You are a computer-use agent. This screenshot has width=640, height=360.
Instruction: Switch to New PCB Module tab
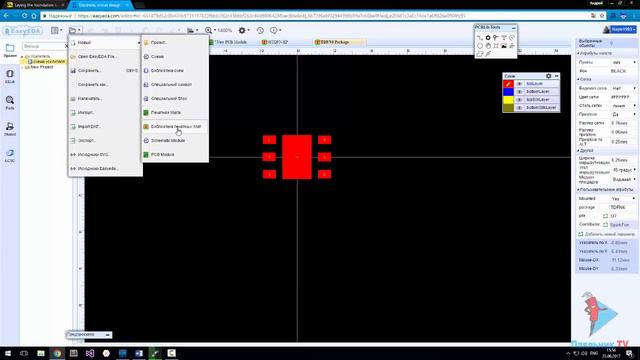pos(231,42)
